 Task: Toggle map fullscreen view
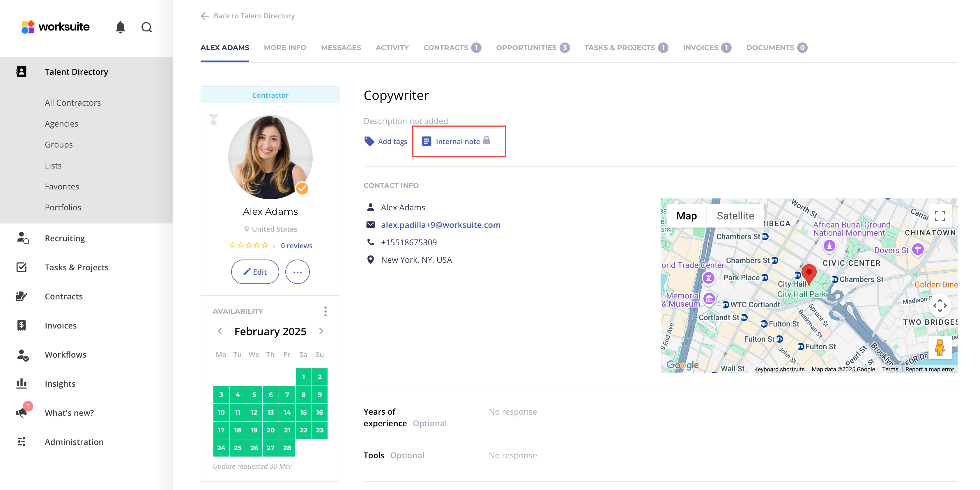(940, 216)
